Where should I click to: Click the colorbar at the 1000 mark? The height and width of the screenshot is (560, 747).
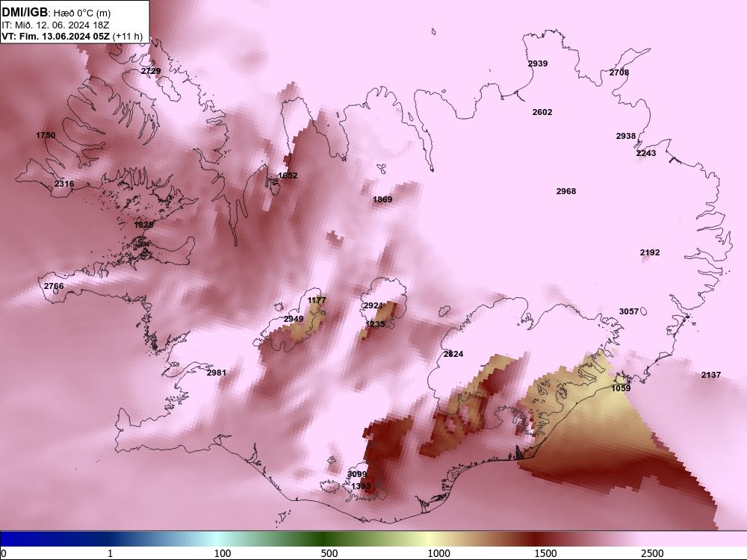point(438,553)
